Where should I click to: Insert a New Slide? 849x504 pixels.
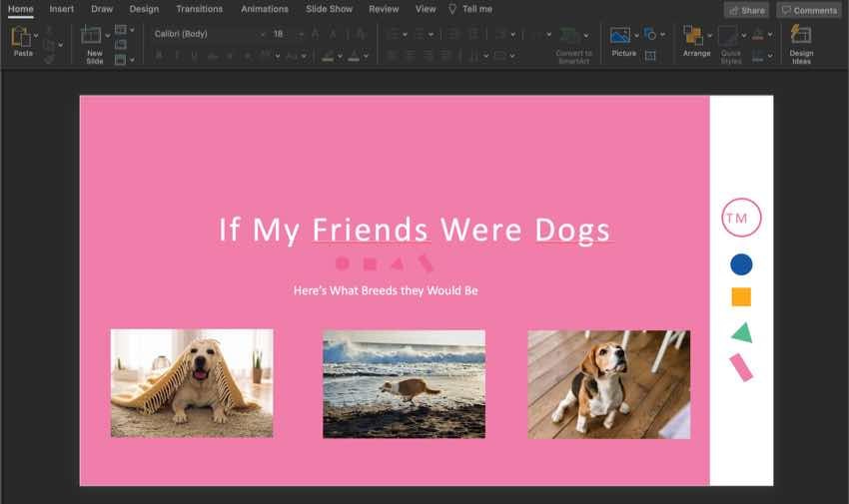(x=92, y=37)
